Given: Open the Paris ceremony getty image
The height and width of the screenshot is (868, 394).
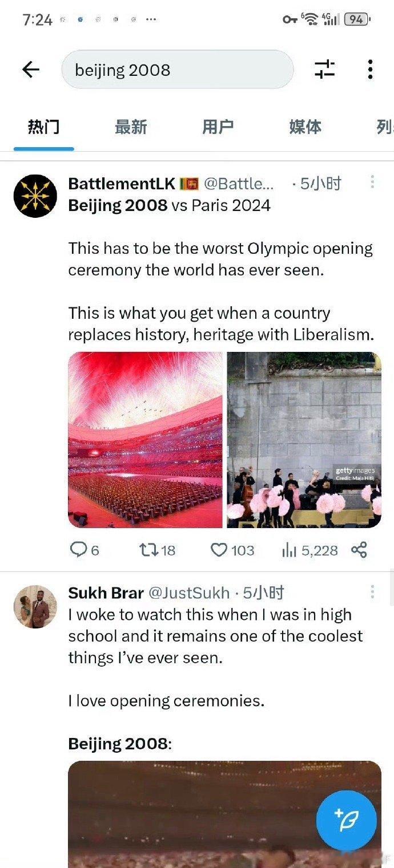Looking at the screenshot, I should click(304, 440).
